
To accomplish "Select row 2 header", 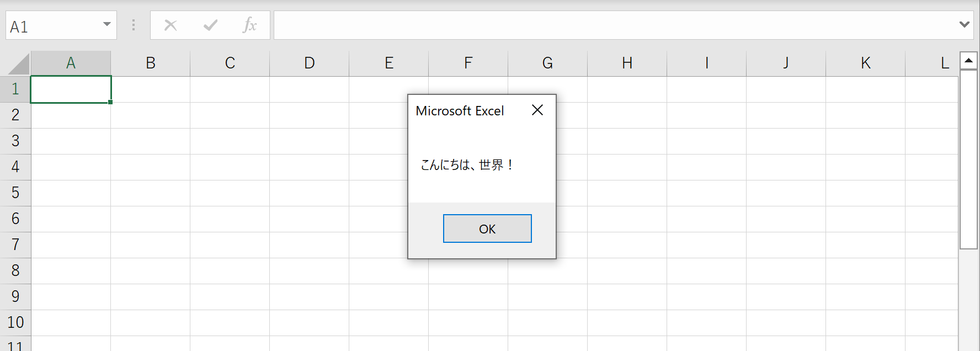I will [15, 115].
